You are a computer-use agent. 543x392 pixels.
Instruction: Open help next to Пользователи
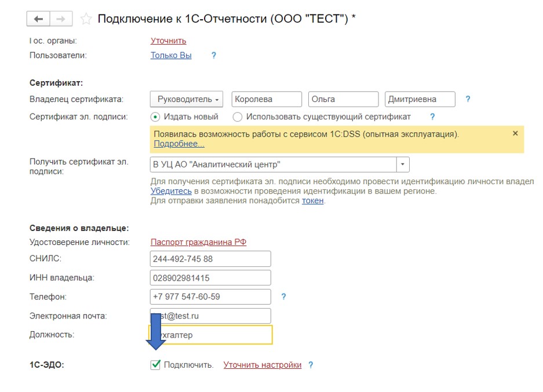[x=214, y=56]
